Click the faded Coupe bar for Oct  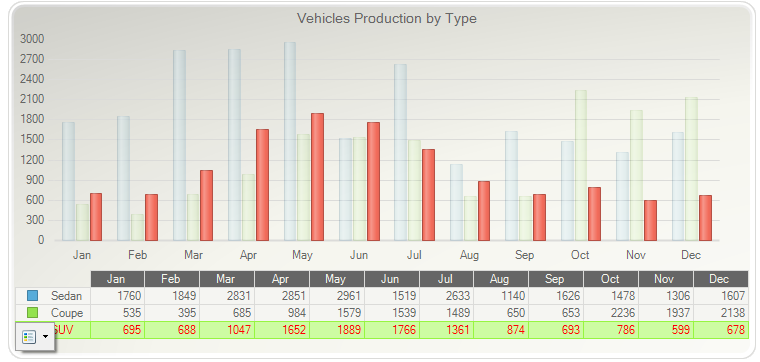(581, 165)
